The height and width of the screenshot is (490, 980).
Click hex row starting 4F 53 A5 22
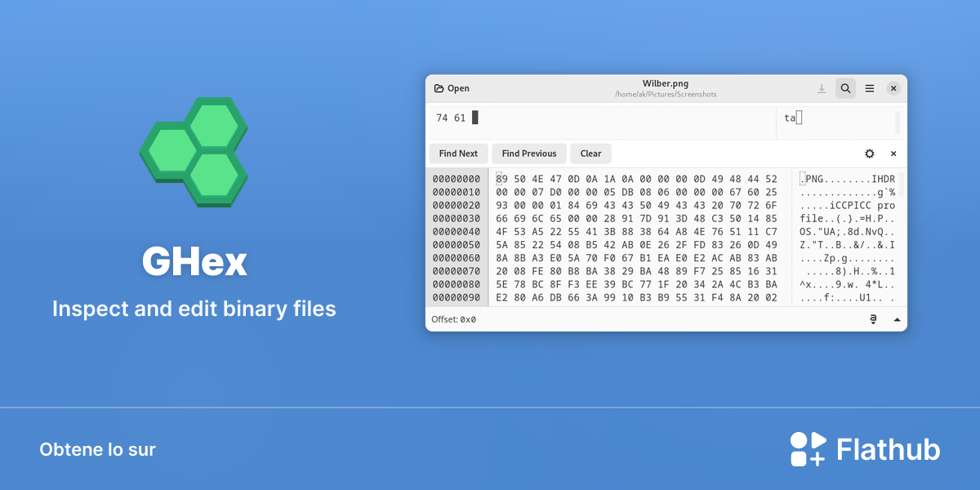pyautogui.click(x=637, y=232)
